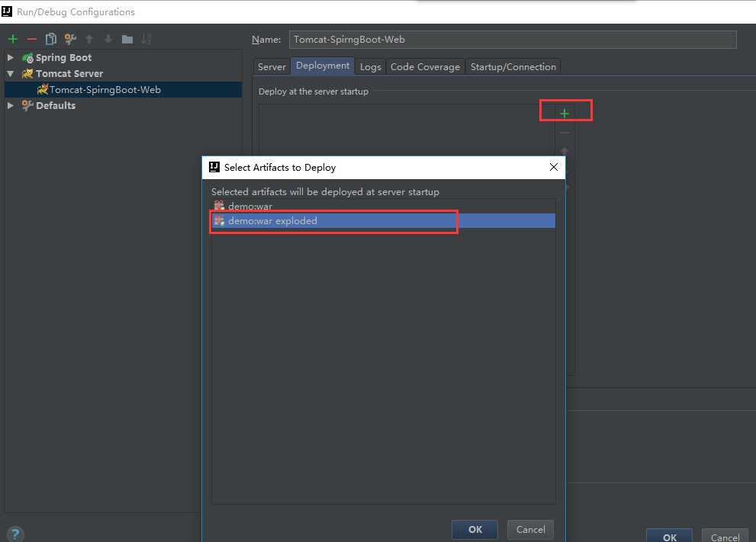Click Cancel in Select Artifacts dialog
Viewport: 756px width, 542px height.
(530, 530)
